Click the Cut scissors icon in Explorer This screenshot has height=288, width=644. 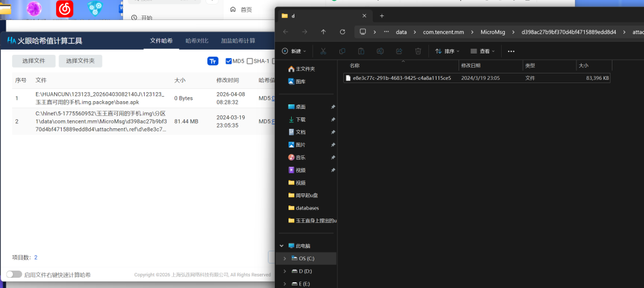(x=323, y=51)
